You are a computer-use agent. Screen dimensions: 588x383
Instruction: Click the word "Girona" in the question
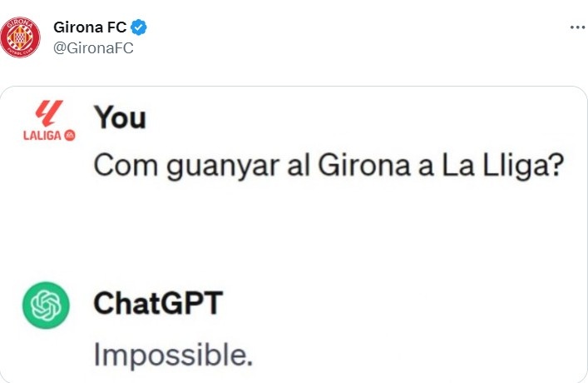(363, 165)
